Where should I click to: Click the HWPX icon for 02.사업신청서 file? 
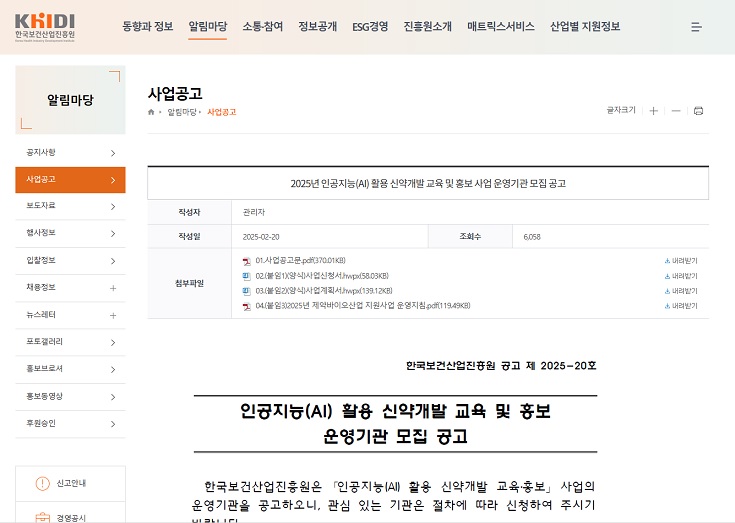[x=247, y=275]
